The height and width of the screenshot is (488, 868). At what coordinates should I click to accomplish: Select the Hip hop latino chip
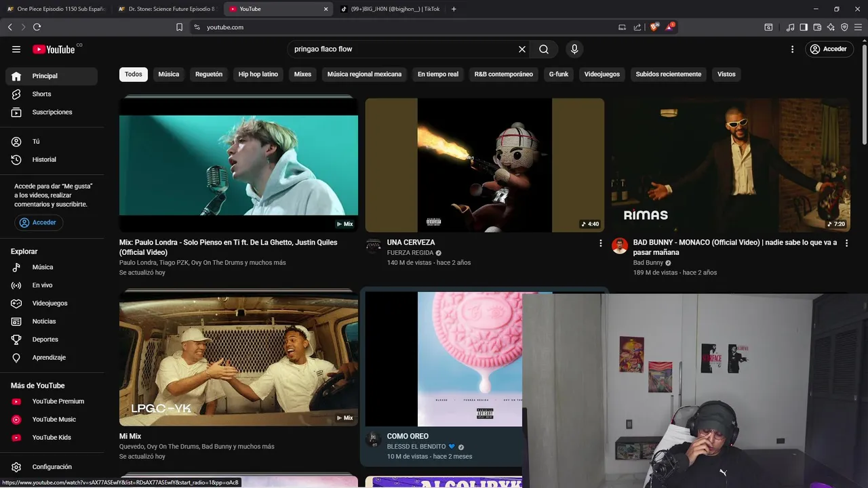click(258, 74)
